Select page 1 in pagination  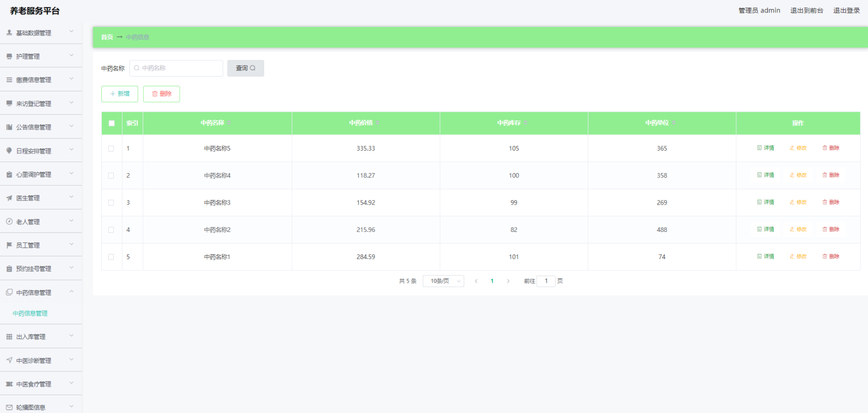492,281
